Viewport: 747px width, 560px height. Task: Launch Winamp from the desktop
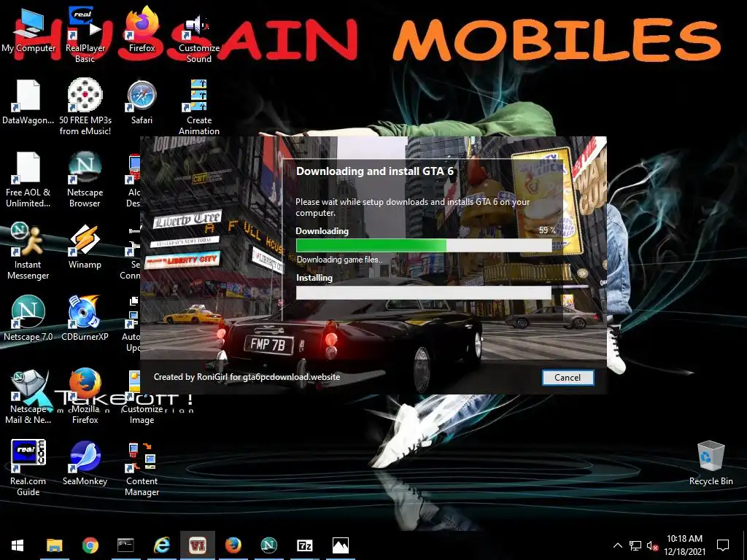(85, 246)
